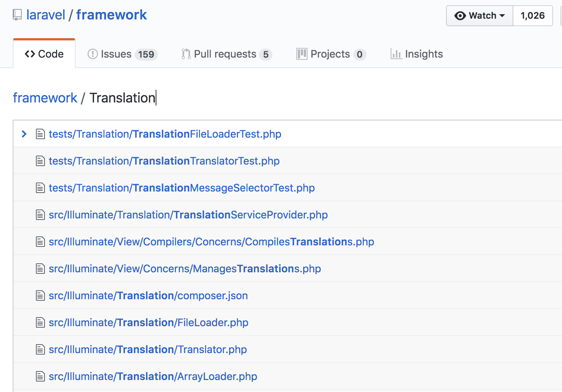This screenshot has height=392, width=562.
Task: Open CompilesTranslations.php result
Action: coord(211,242)
